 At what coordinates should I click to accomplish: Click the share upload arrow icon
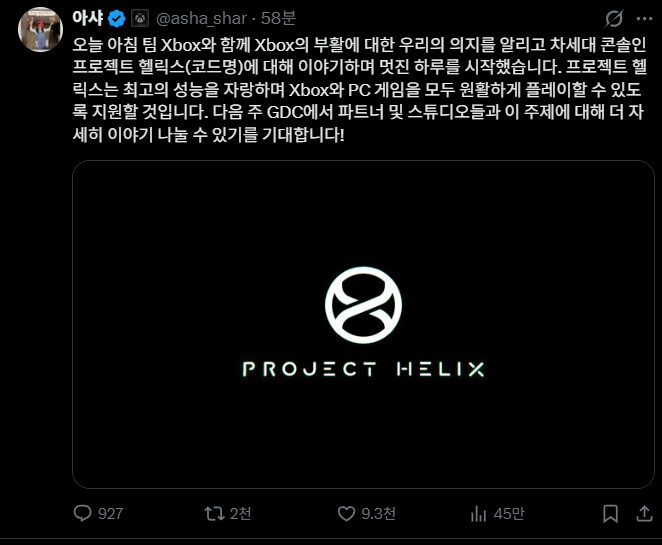click(644, 514)
